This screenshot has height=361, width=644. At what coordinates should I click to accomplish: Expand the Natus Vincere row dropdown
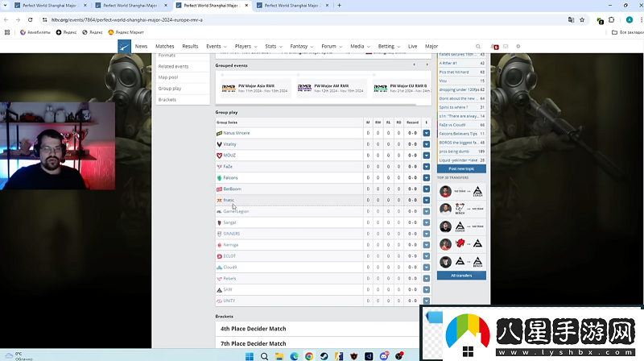tap(427, 133)
